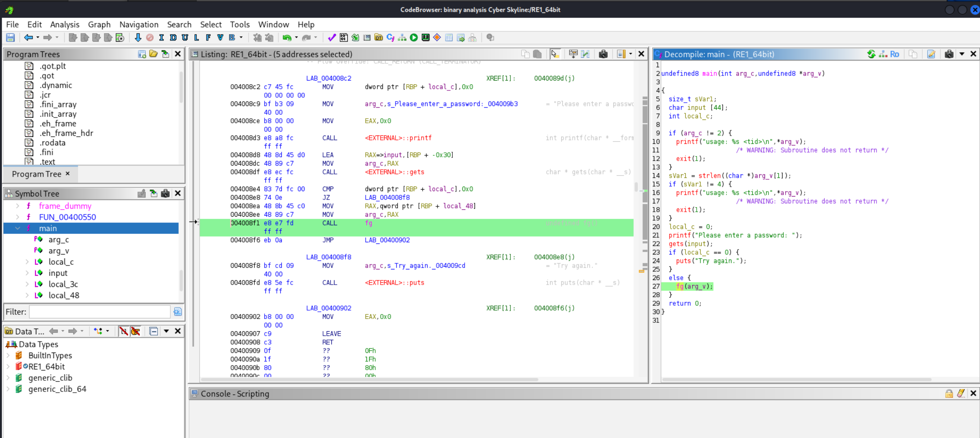Save the program with the floppy icon
980x438 pixels.
coord(10,37)
